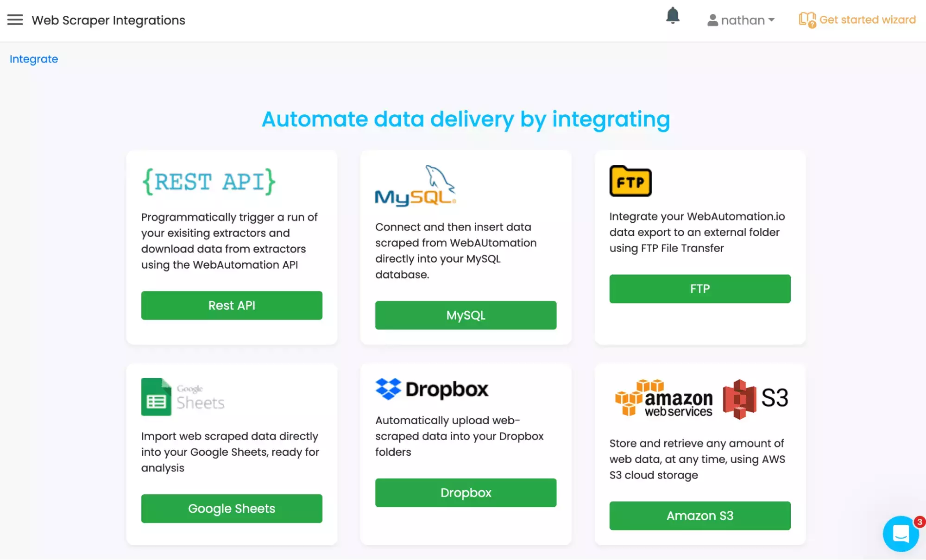Open the FTP integration
926x560 pixels.
699,289
